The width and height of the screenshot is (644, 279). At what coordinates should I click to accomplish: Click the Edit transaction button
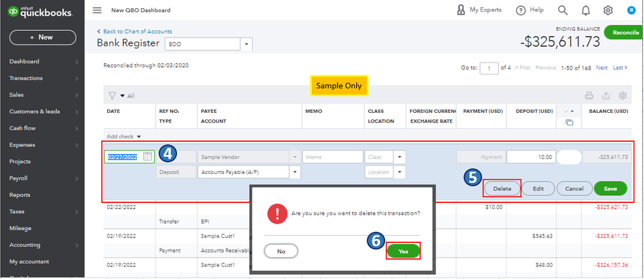[538, 188]
